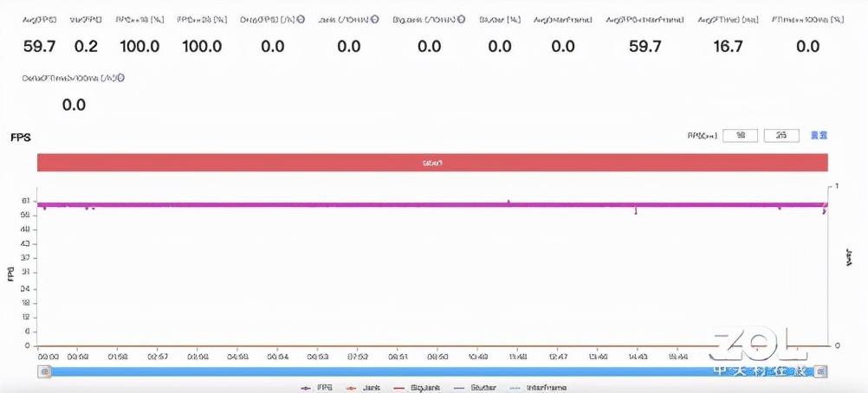Click the Stutter [%] metric label
868x393 pixels.
click(500, 19)
